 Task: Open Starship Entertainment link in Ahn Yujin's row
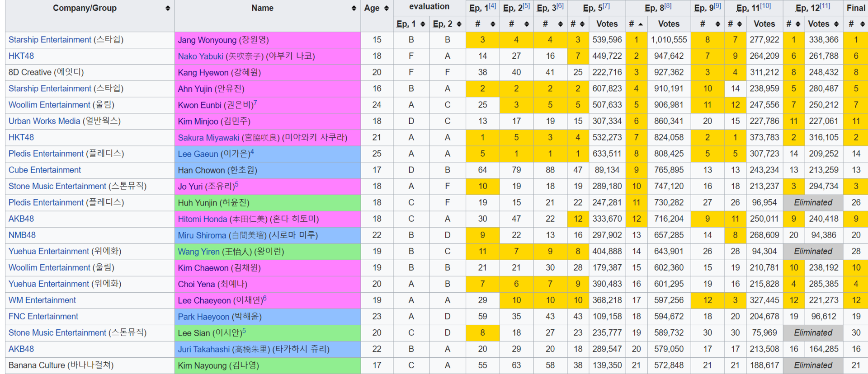click(50, 89)
